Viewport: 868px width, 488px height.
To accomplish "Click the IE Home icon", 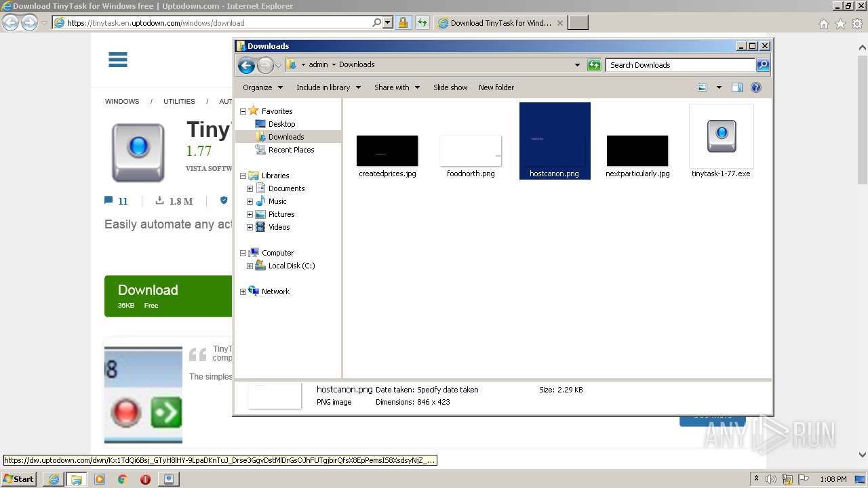I will (x=823, y=24).
